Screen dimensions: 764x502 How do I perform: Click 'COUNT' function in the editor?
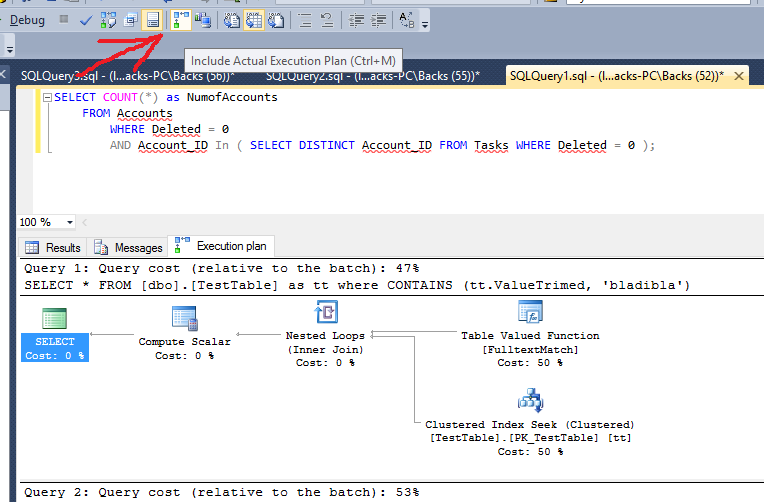(x=120, y=97)
